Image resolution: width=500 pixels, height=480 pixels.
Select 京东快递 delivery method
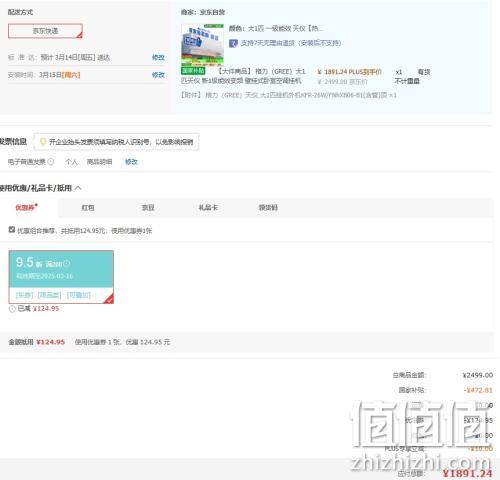(x=45, y=31)
